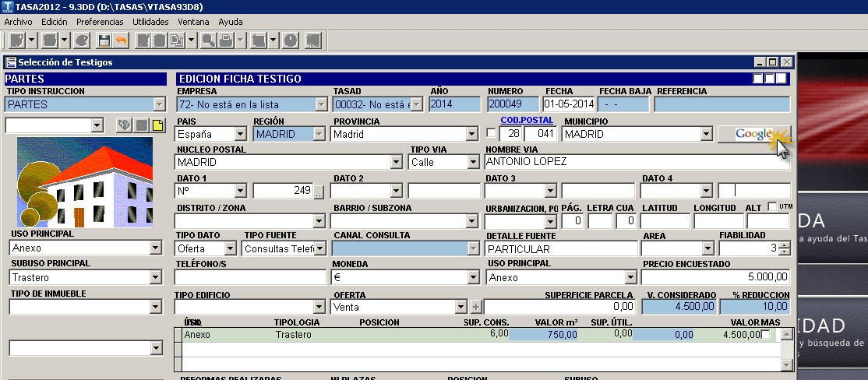The image size is (868, 380).
Task: Click the orange undo arrow icon
Action: pos(121,40)
